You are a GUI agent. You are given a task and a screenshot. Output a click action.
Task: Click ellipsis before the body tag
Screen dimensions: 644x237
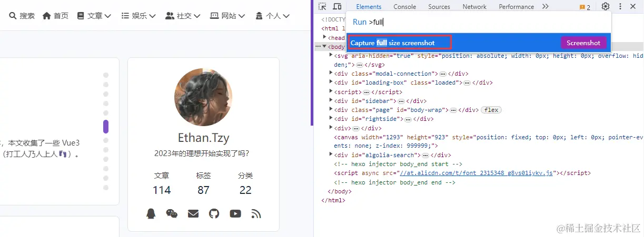318,46
